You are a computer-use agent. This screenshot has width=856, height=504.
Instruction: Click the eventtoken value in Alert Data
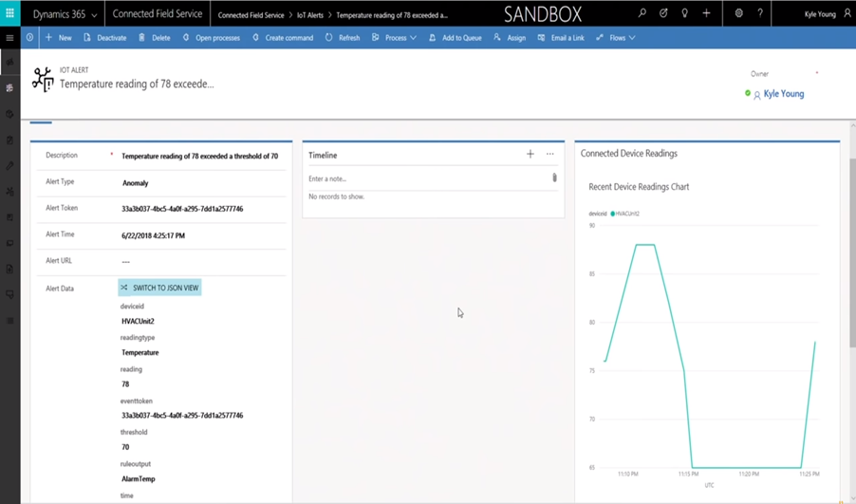pyautogui.click(x=182, y=416)
